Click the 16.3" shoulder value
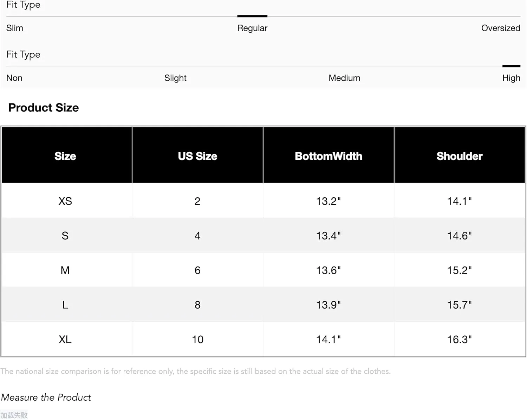 click(x=459, y=340)
